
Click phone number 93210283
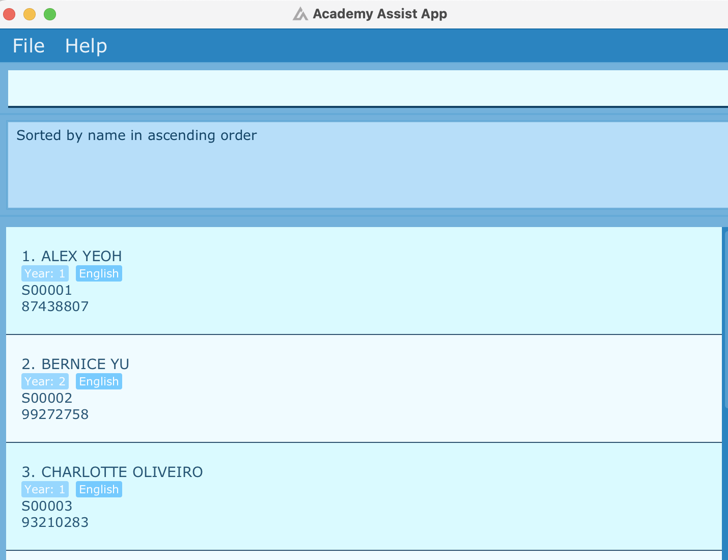tap(55, 522)
